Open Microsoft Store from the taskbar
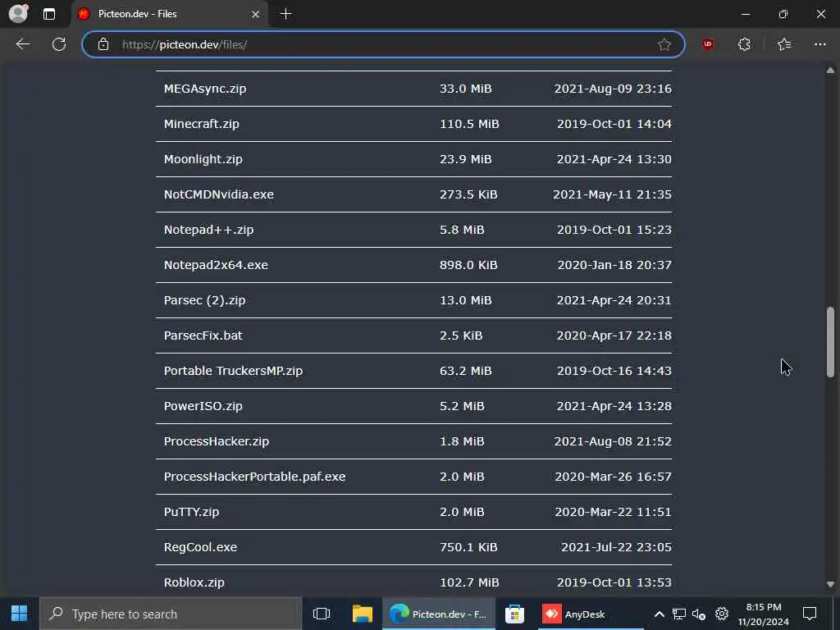Image resolution: width=840 pixels, height=630 pixels. pyautogui.click(x=514, y=614)
